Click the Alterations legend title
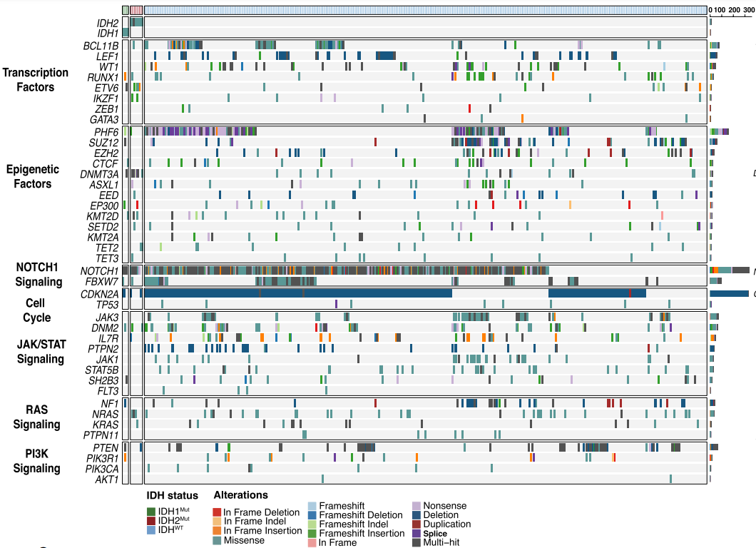 pos(240,495)
